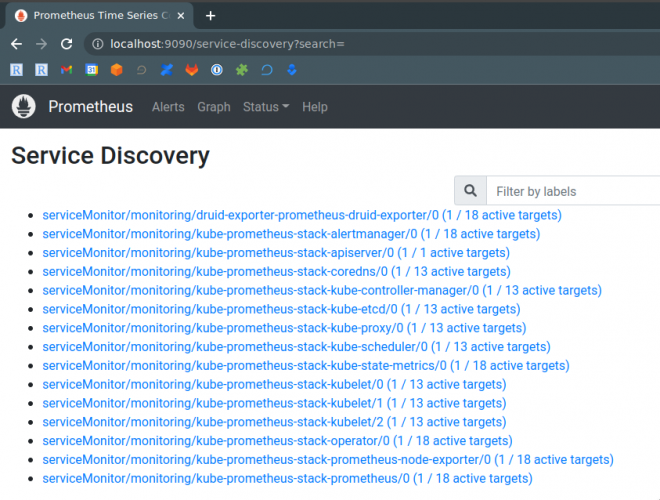Reload the current browser page
Image resolution: width=660 pixels, height=500 pixels.
[66, 44]
